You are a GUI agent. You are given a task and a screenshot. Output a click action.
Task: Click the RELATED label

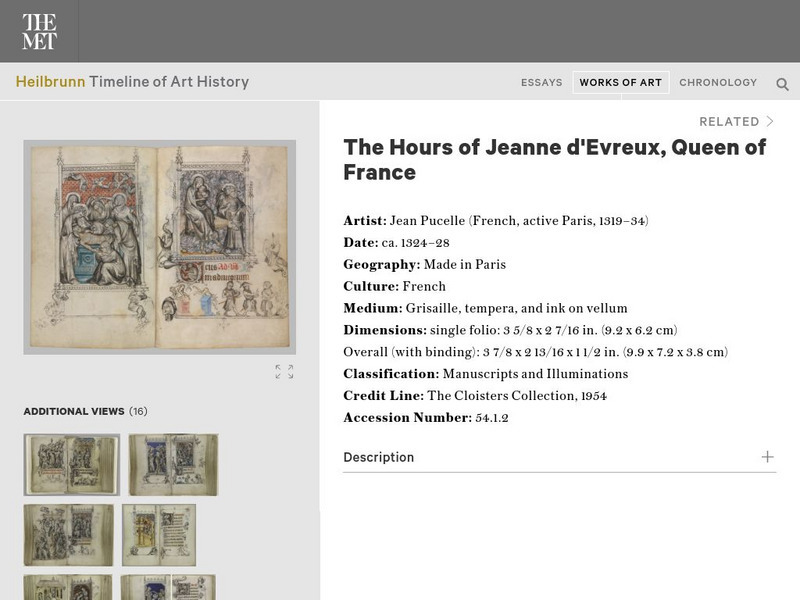[729, 121]
